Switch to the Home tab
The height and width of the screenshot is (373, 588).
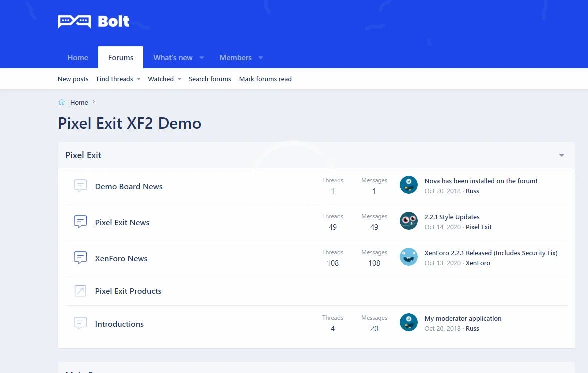click(78, 58)
